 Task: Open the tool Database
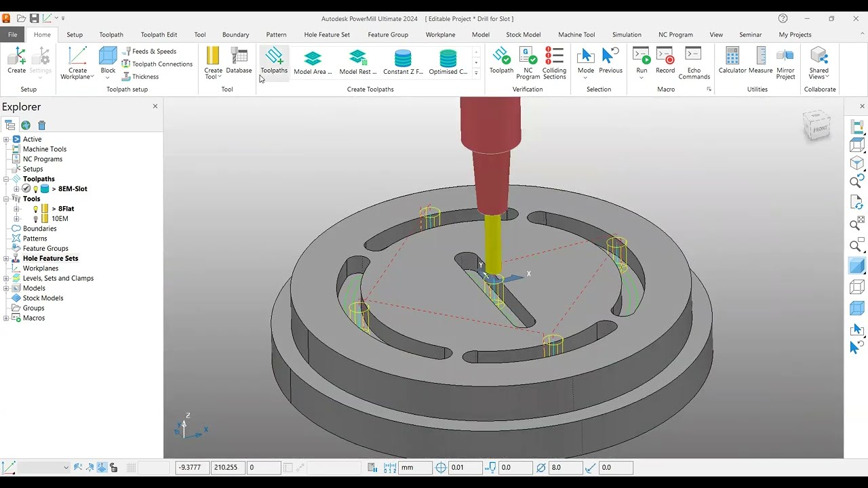click(239, 60)
